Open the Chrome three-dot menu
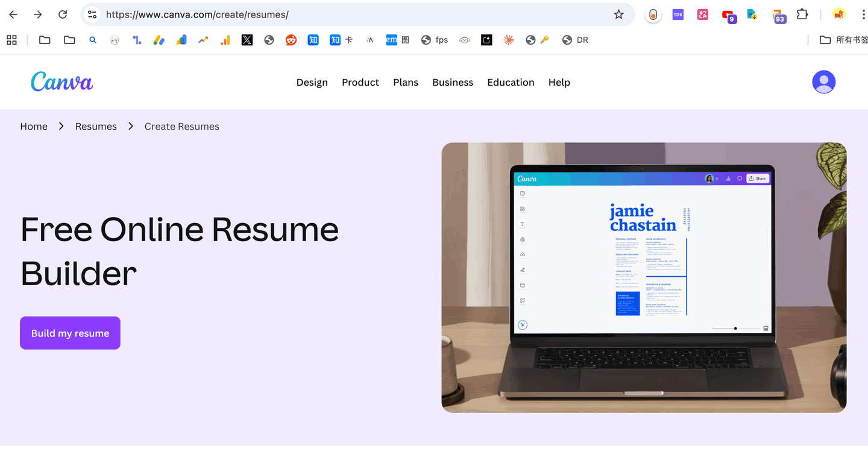This screenshot has height=460, width=868. [863, 14]
